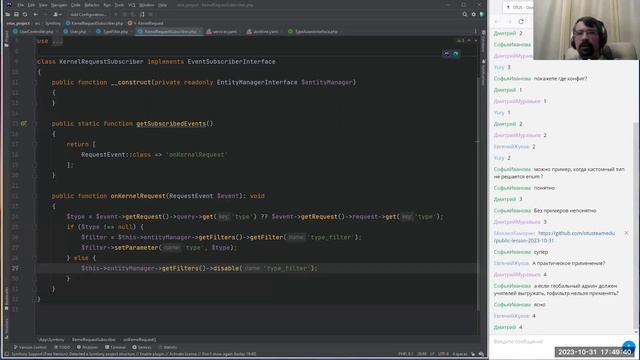Image resolution: width=640 pixels, height=360 pixels.
Task: Open the Code menu
Action: 76,5
